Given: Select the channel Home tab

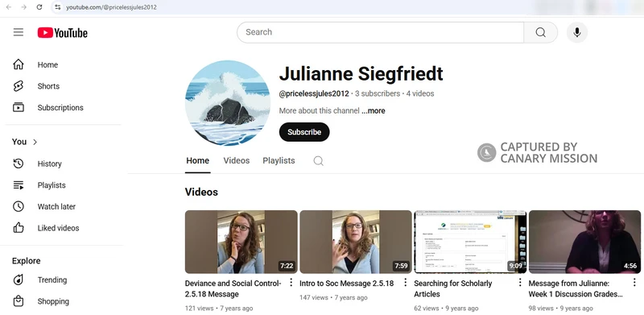Looking at the screenshot, I should (197, 161).
